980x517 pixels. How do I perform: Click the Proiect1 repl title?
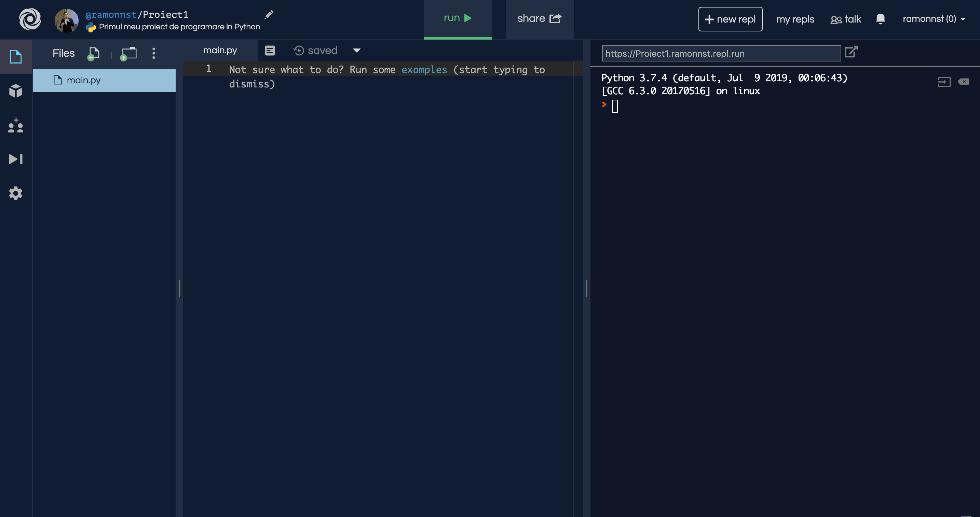pyautogui.click(x=165, y=14)
